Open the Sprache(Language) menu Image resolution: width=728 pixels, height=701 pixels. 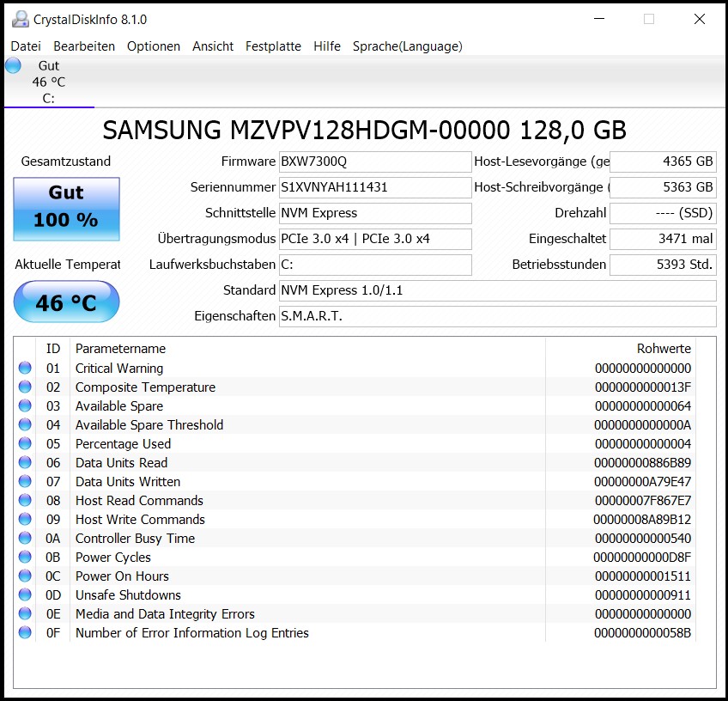(x=408, y=46)
